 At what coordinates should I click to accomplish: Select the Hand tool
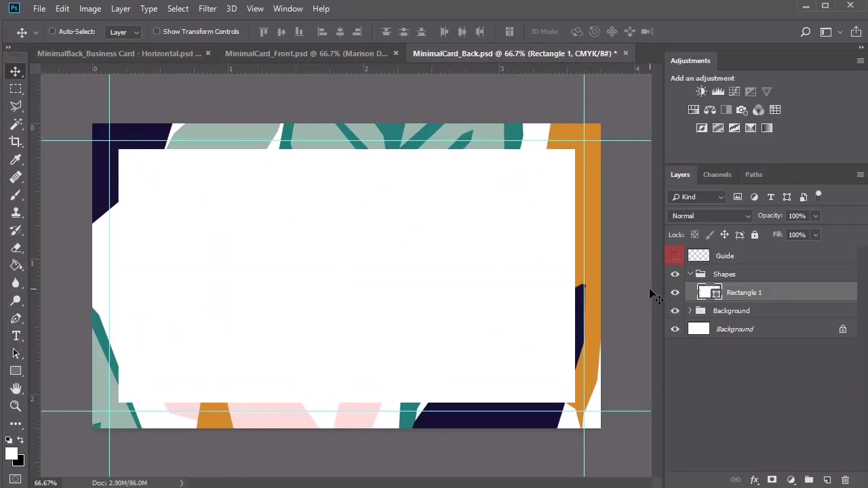click(x=16, y=388)
